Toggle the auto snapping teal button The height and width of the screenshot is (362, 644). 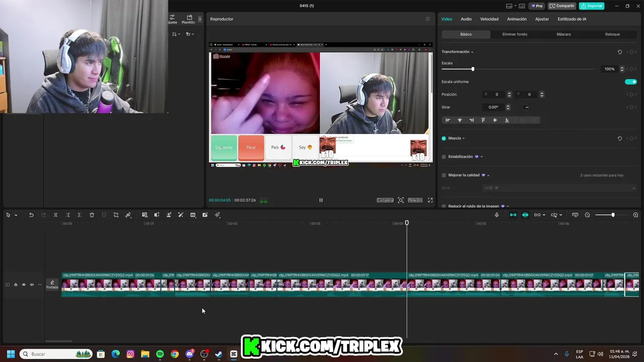(x=525, y=215)
